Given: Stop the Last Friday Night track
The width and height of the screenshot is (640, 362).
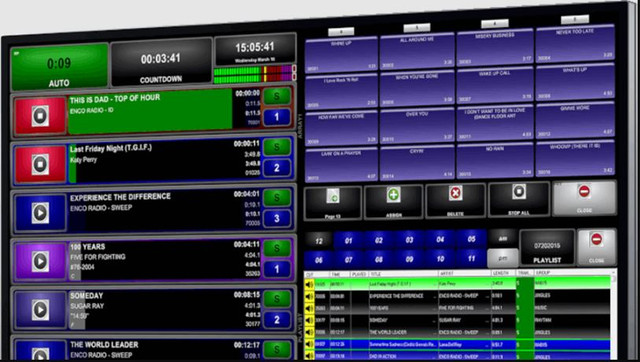Looking at the screenshot, I should click(x=40, y=164).
